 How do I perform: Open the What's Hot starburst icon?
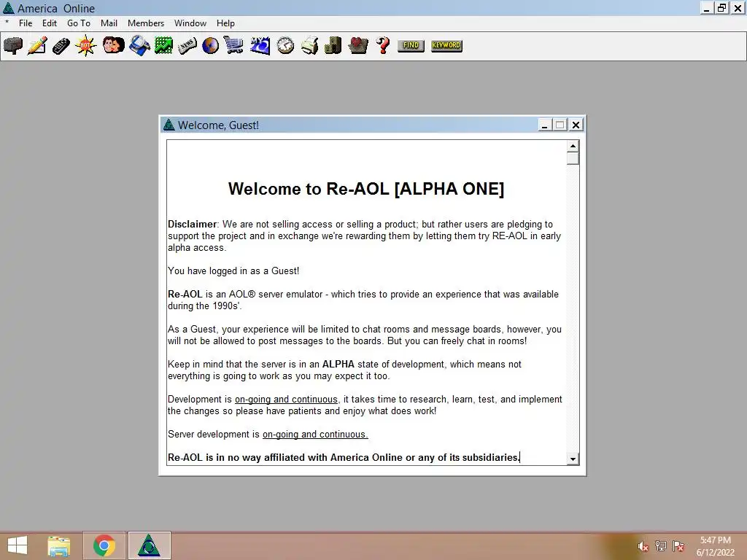point(86,46)
